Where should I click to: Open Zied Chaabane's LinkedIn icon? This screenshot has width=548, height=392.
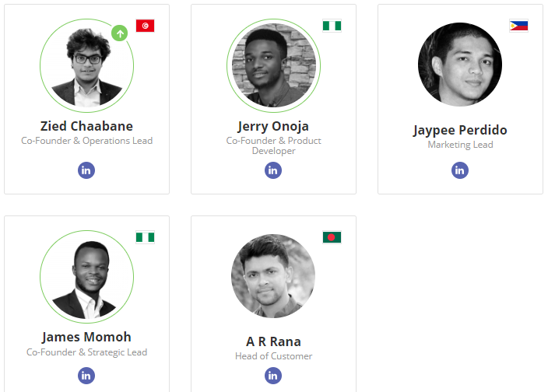coord(86,170)
